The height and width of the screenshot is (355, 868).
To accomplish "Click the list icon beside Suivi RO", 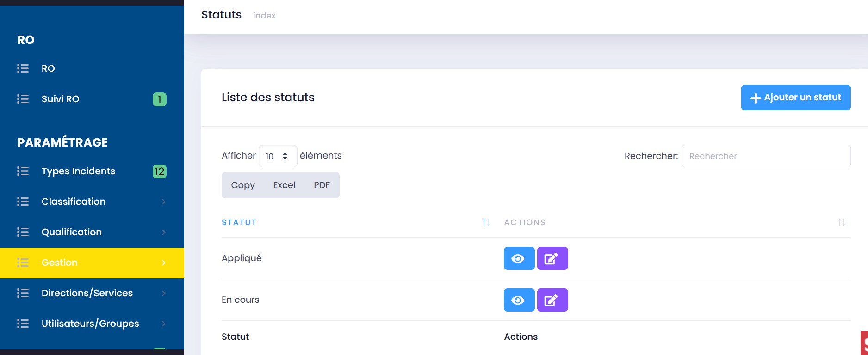I will [23, 99].
